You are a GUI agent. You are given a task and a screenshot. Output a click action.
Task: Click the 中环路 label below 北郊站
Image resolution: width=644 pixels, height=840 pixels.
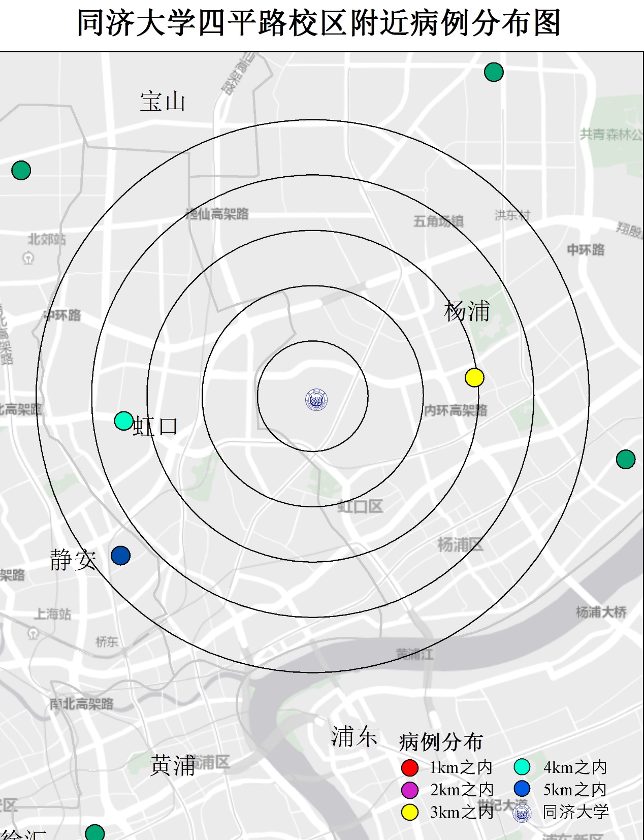62,315
